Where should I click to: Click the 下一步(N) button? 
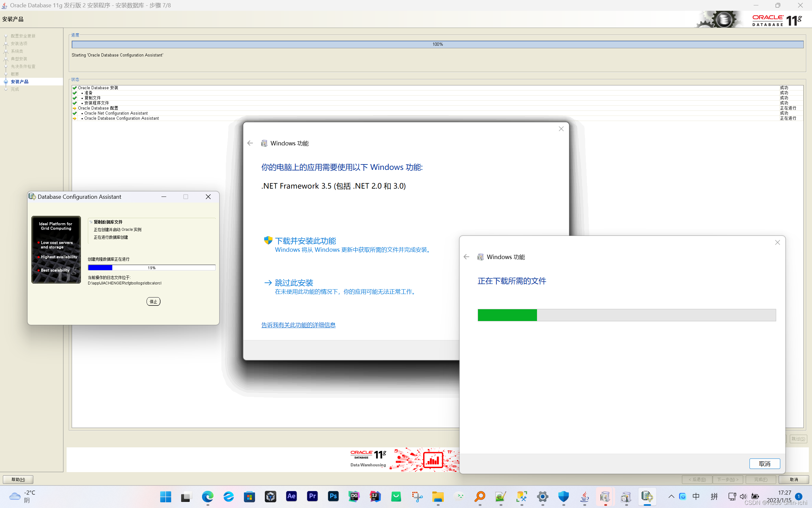(x=728, y=479)
